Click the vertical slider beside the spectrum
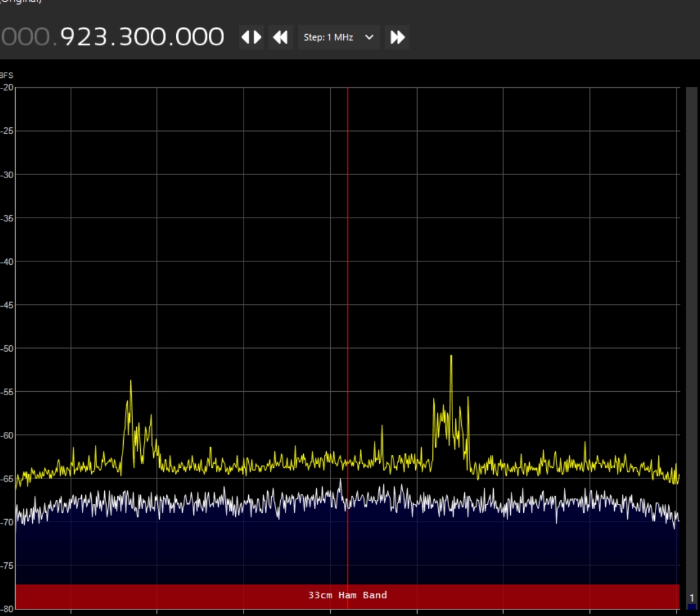The image size is (700, 616). click(691, 349)
